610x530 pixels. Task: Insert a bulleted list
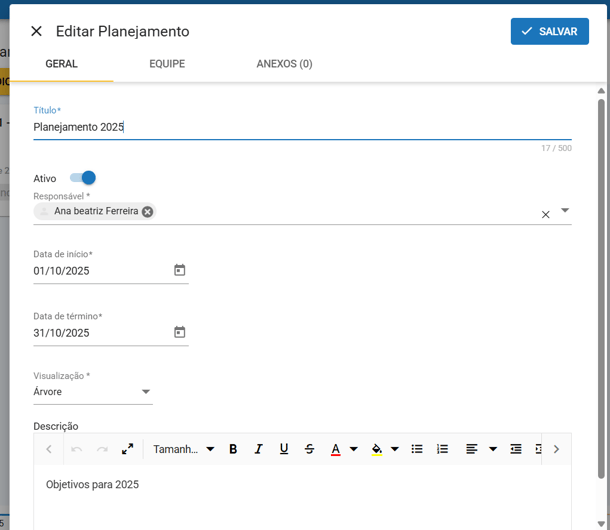pos(417,449)
